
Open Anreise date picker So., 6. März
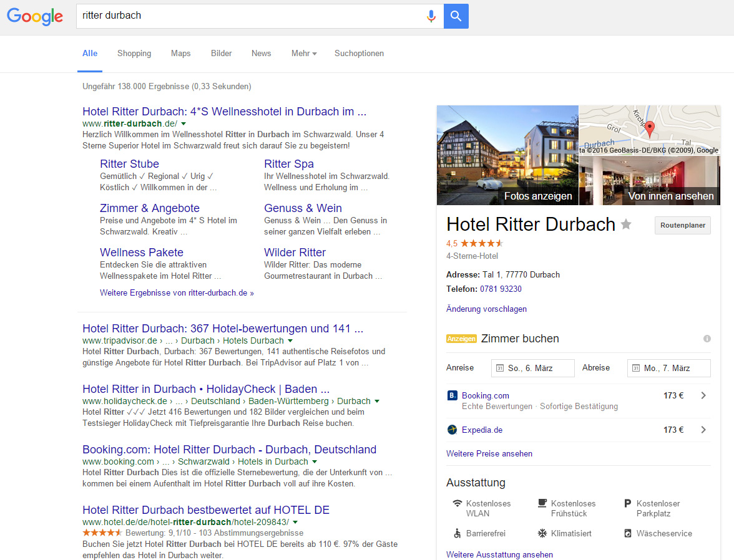point(533,368)
